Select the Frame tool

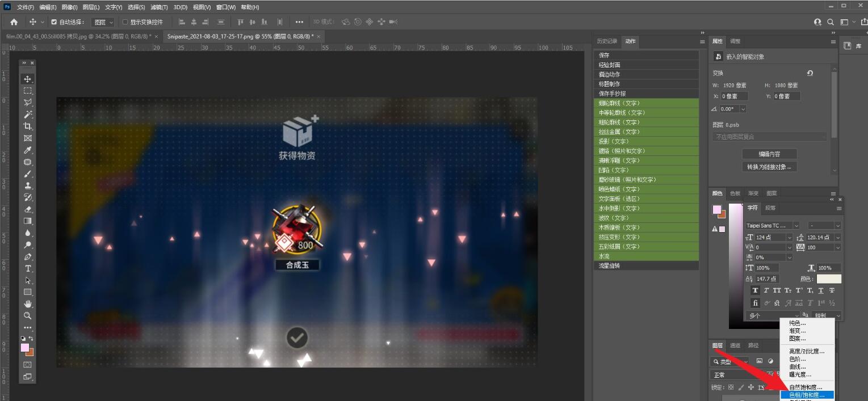[28, 138]
